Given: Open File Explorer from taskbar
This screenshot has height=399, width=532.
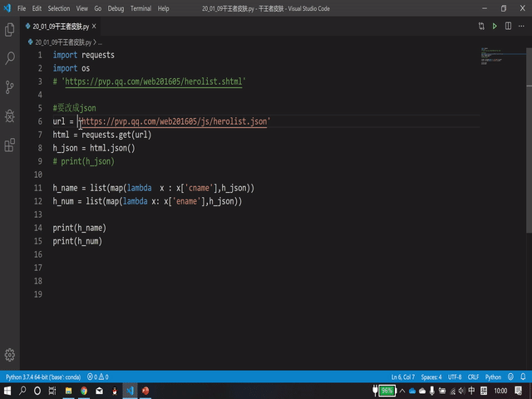Looking at the screenshot, I should pos(68,391).
